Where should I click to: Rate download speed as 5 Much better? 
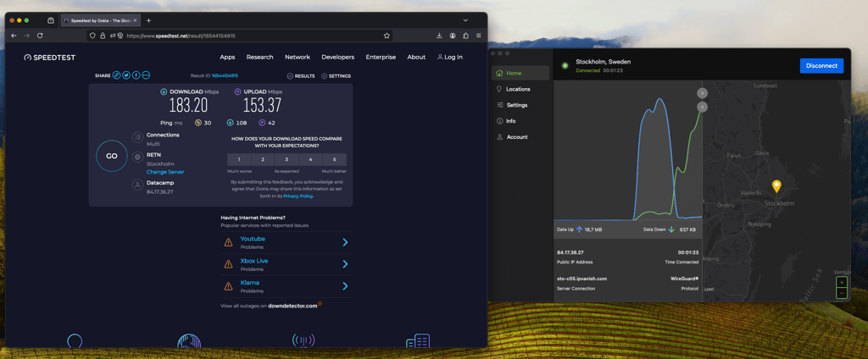(334, 159)
